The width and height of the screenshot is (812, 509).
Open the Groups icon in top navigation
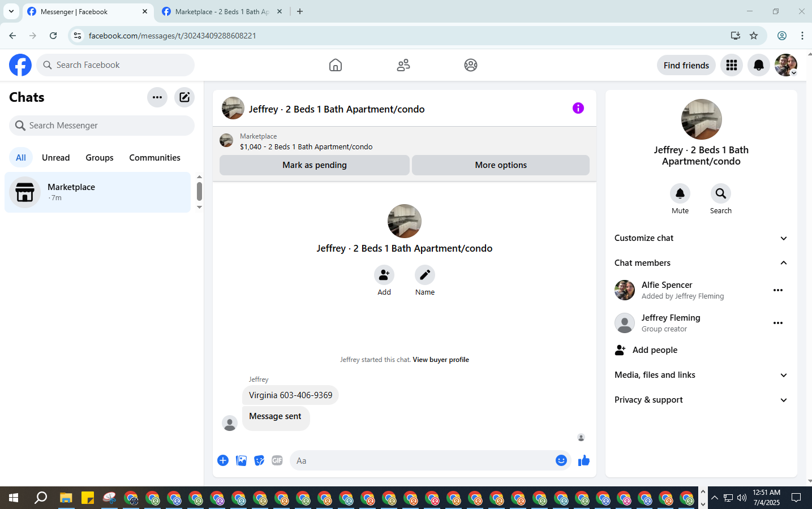tap(471, 65)
